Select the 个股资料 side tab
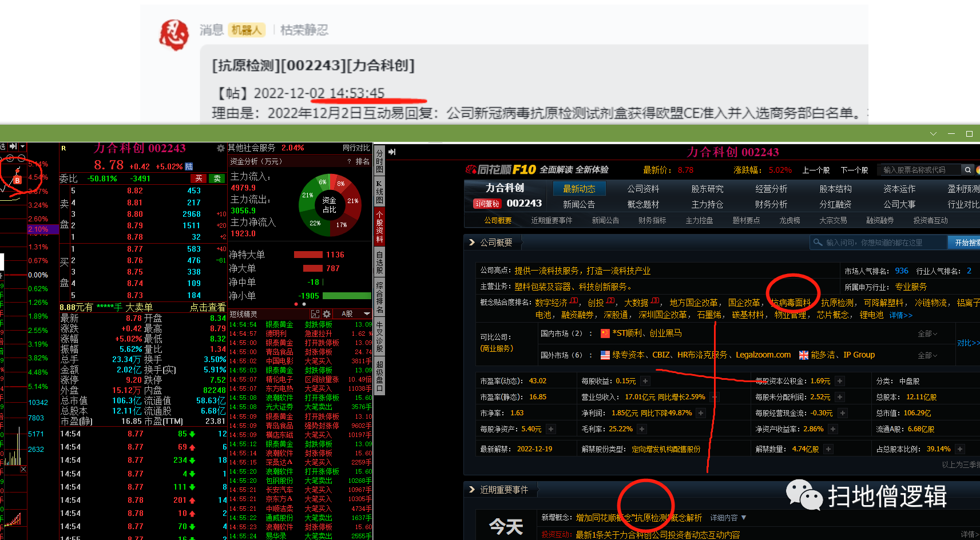The width and height of the screenshot is (980, 540). (x=379, y=227)
